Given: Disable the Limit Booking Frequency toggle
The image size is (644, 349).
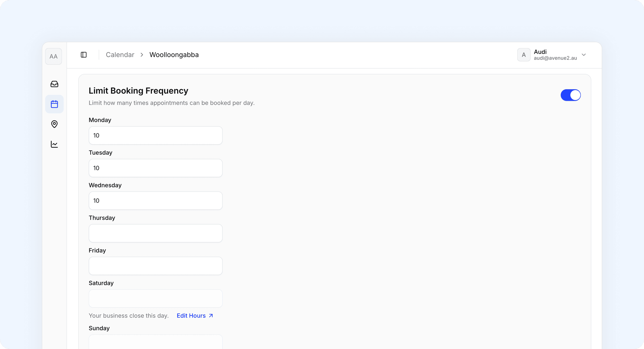Looking at the screenshot, I should click(571, 95).
